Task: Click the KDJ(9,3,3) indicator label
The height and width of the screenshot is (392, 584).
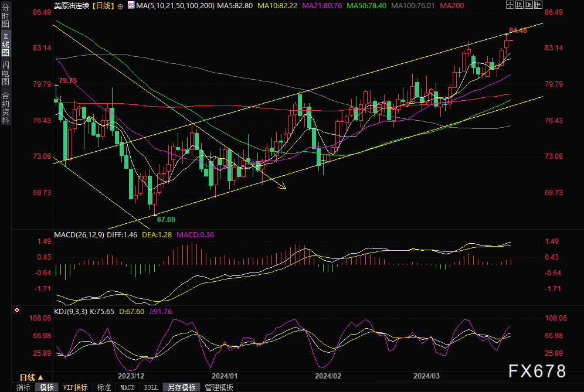Action: click(x=71, y=312)
